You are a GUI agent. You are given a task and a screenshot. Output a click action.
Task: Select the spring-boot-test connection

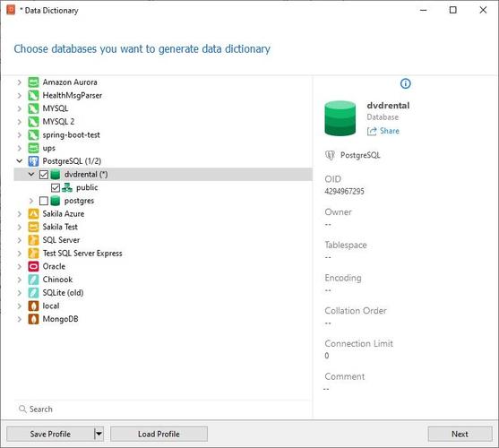(x=72, y=135)
